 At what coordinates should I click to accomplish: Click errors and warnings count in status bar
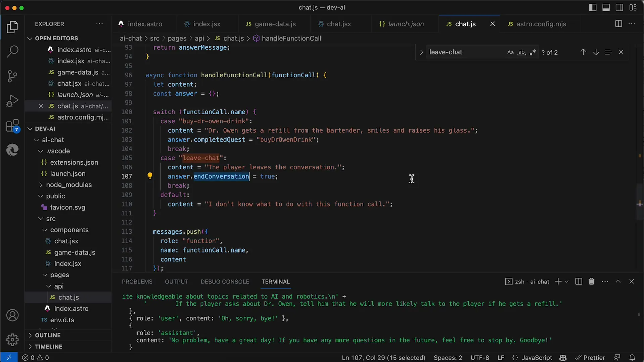click(36, 358)
